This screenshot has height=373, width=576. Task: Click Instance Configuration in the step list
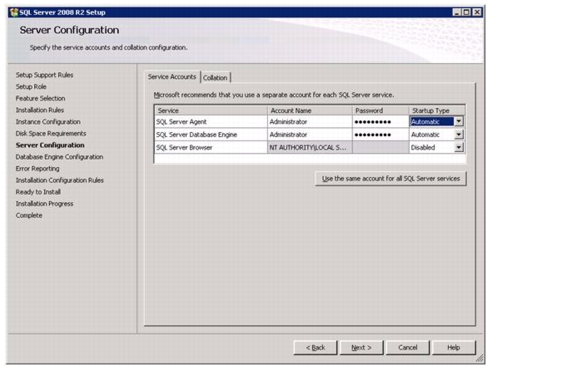pos(48,122)
